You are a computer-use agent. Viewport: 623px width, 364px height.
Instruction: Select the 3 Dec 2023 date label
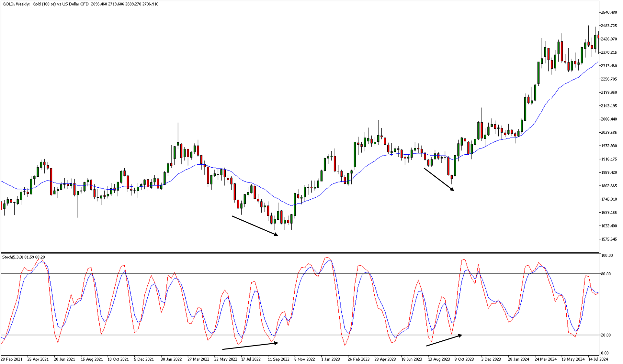[x=491, y=359]
